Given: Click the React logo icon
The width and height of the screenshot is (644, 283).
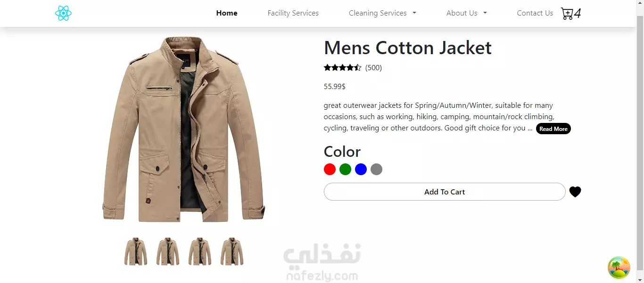Looking at the screenshot, I should click(x=63, y=13).
